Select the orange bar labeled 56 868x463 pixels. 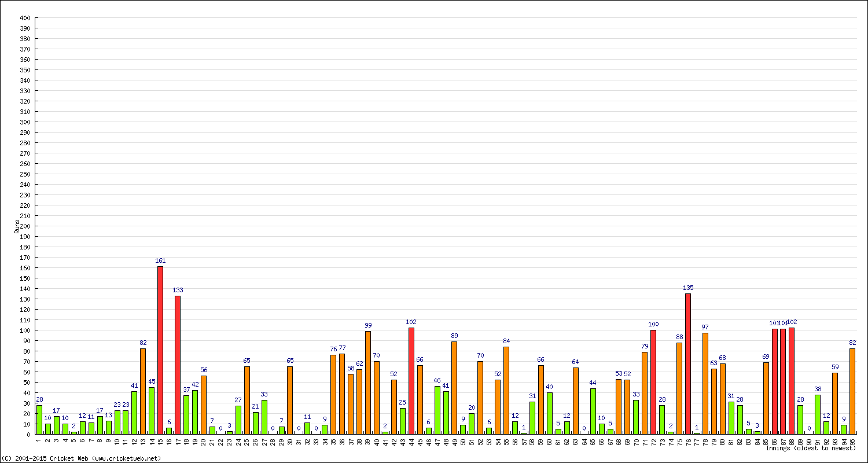tap(204, 405)
